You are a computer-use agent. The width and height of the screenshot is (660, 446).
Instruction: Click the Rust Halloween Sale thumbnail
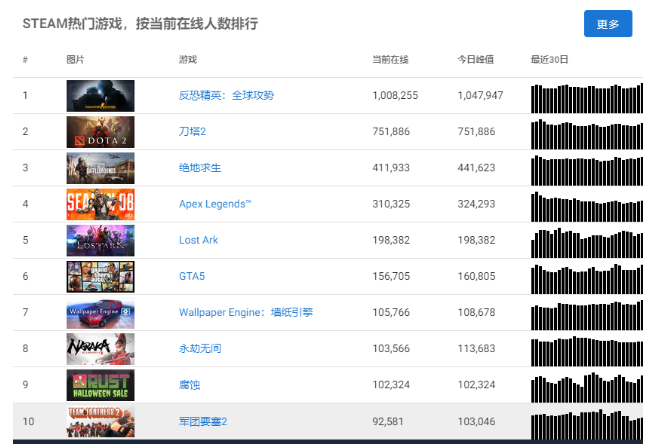101,385
